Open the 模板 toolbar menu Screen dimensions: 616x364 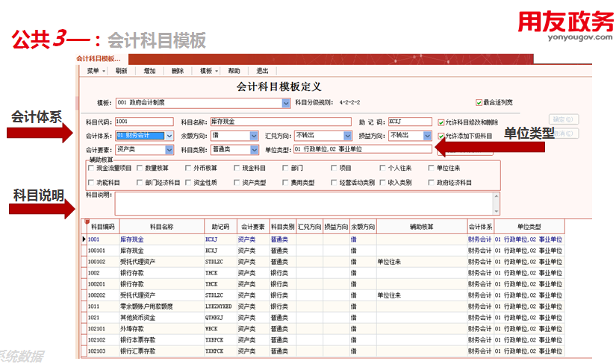pos(208,71)
